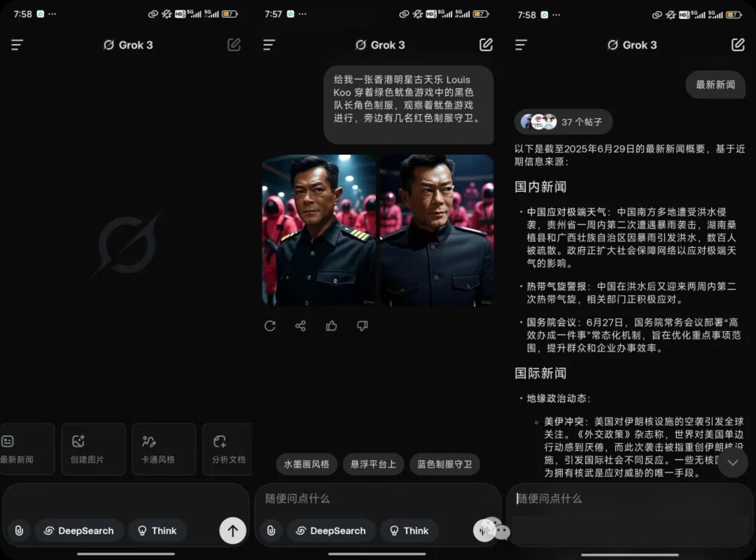This screenshot has height=560, width=756.
Task: Share the generated image response
Action: tap(300, 326)
